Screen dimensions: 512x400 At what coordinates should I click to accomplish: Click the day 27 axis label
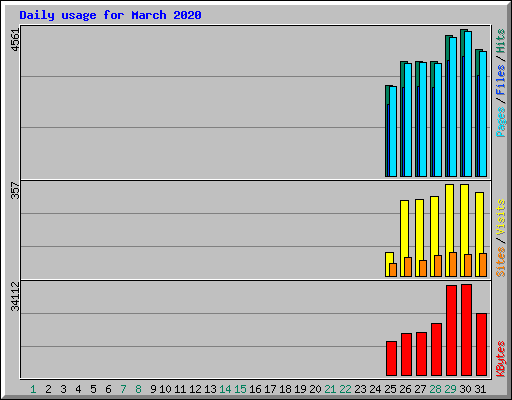coord(420,389)
